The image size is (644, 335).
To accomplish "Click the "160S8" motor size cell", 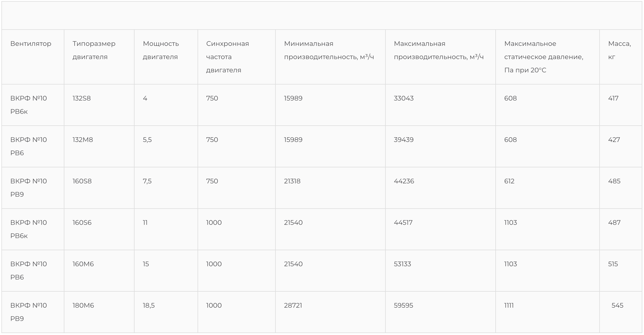I will [x=82, y=181].
